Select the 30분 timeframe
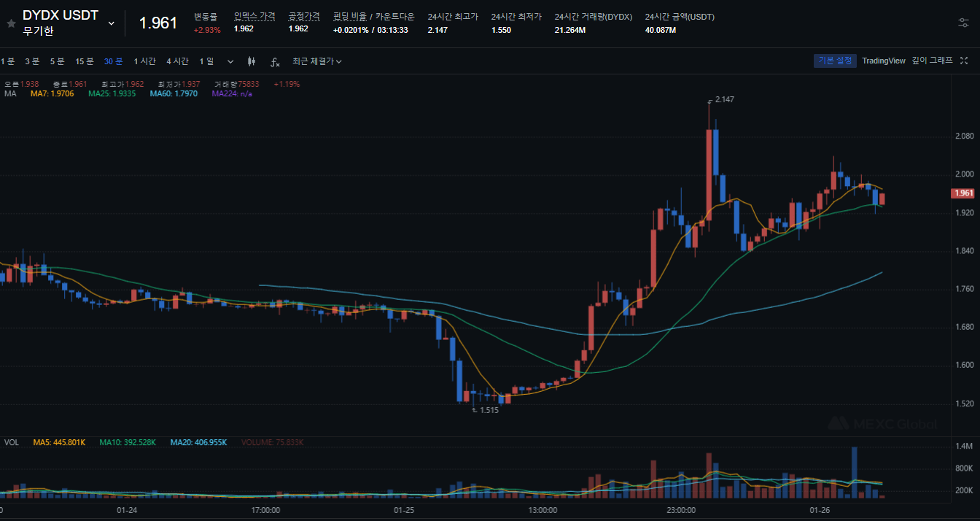 click(x=113, y=61)
